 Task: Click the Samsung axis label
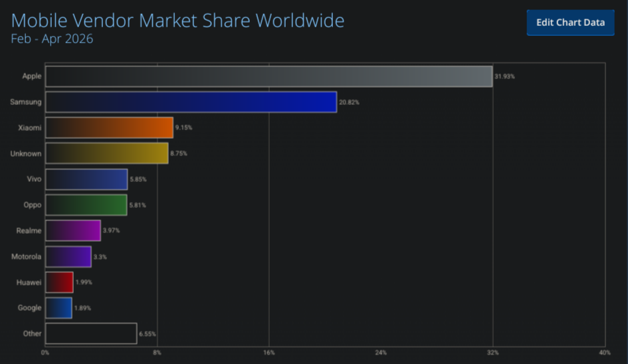coord(26,102)
